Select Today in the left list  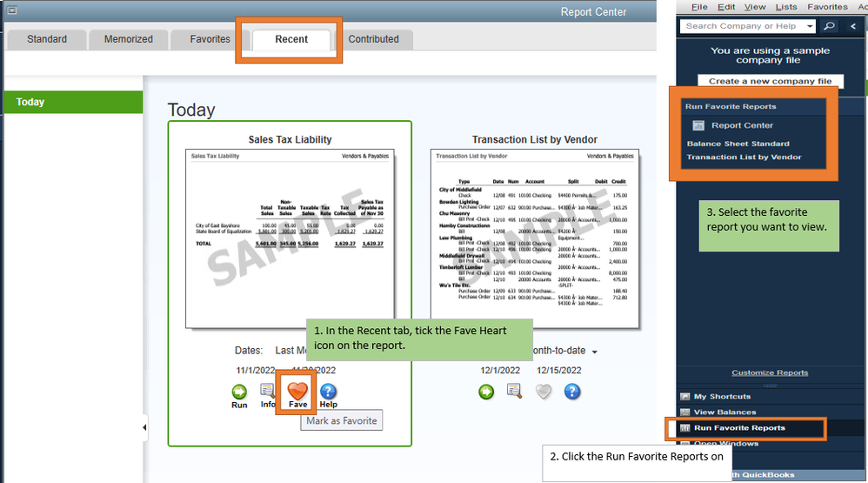[73, 102]
